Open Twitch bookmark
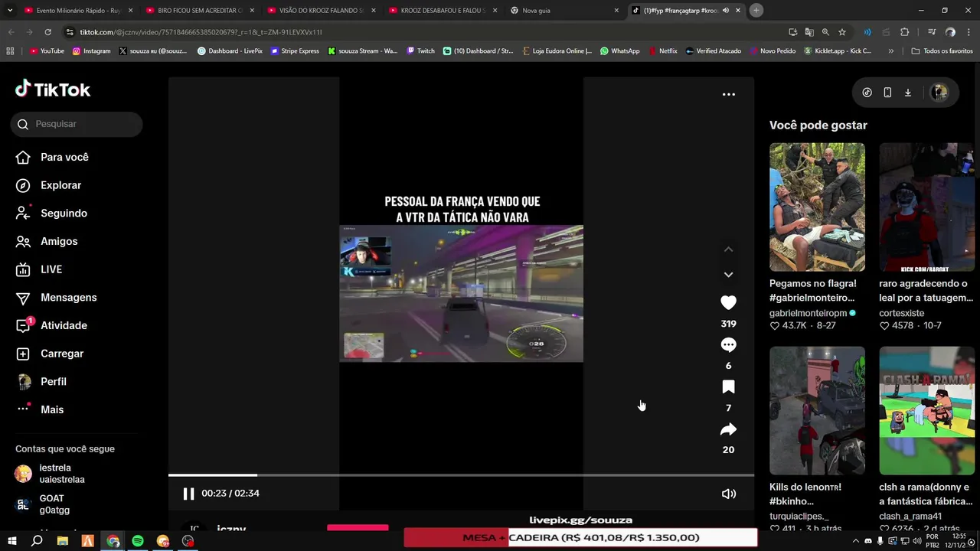 pyautogui.click(x=420, y=51)
